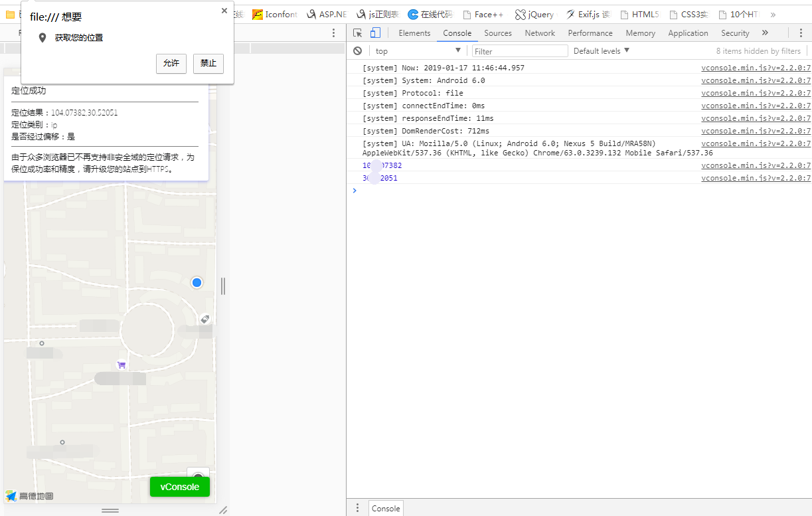This screenshot has width=812, height=516.
Task: Switch to the Console tab
Action: tap(457, 33)
